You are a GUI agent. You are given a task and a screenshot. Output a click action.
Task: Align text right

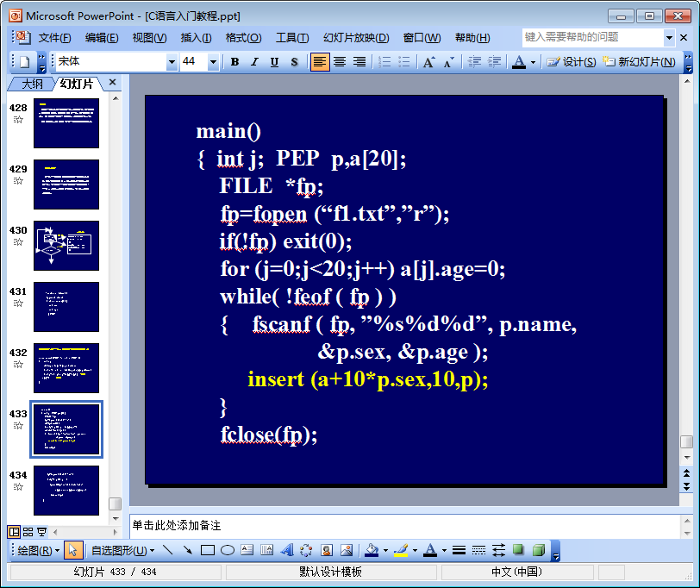(359, 62)
